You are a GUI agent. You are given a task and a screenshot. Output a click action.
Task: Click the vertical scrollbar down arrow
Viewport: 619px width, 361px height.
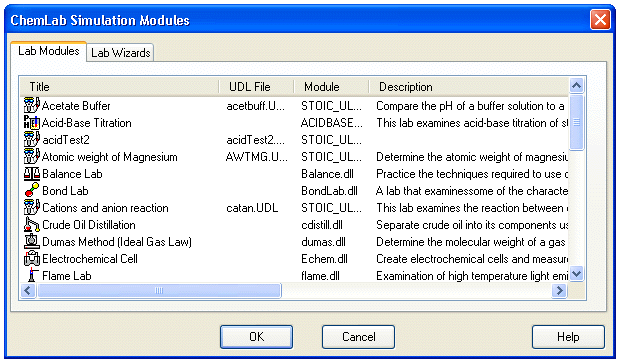coord(576,273)
